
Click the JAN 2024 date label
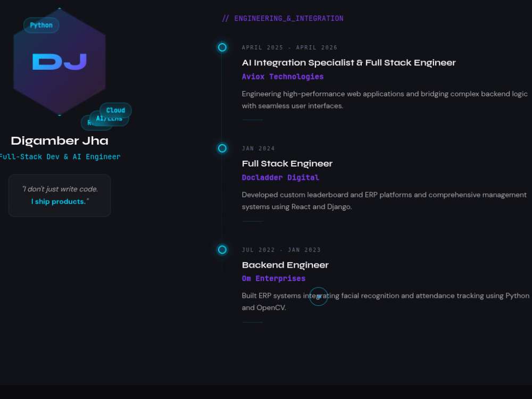[258, 148]
